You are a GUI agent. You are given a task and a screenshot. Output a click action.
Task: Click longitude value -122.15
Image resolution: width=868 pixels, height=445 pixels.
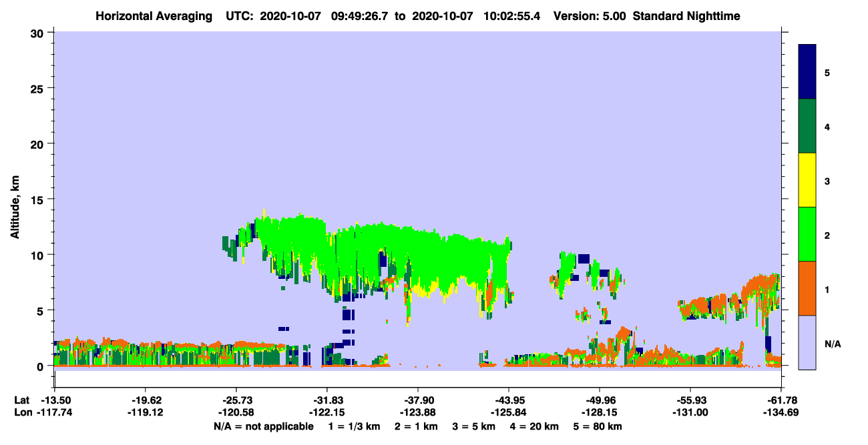tap(327, 413)
